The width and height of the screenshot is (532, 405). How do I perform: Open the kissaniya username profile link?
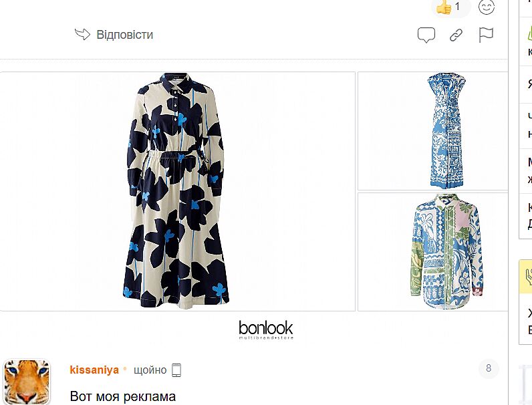coord(94,370)
